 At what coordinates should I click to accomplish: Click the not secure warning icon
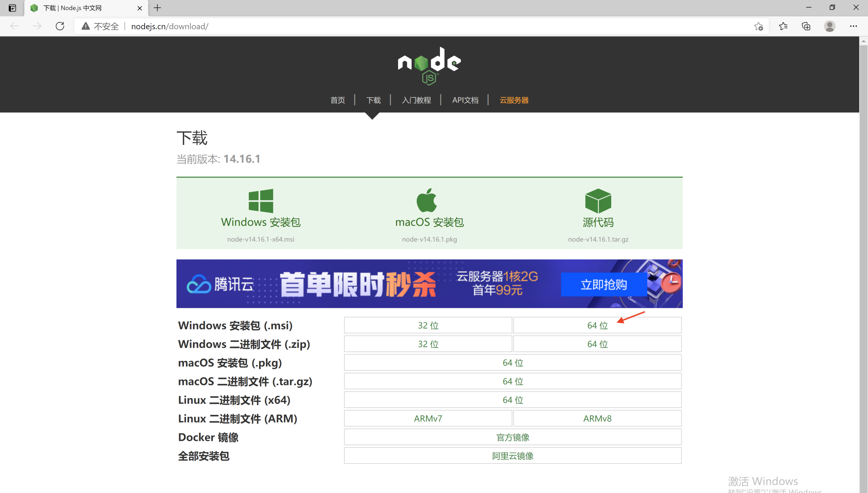pos(86,26)
